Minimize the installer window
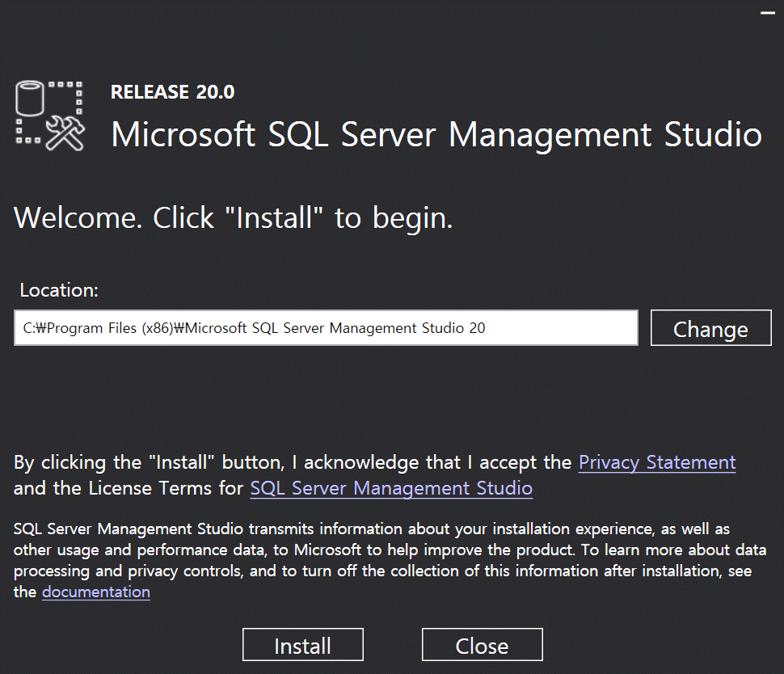Screen dimensions: 784x674 coord(768,13)
